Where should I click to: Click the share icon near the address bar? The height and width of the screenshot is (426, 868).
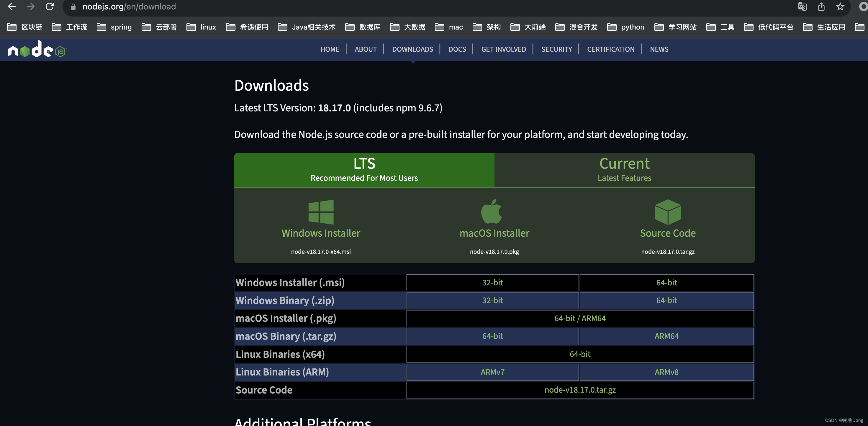[821, 6]
